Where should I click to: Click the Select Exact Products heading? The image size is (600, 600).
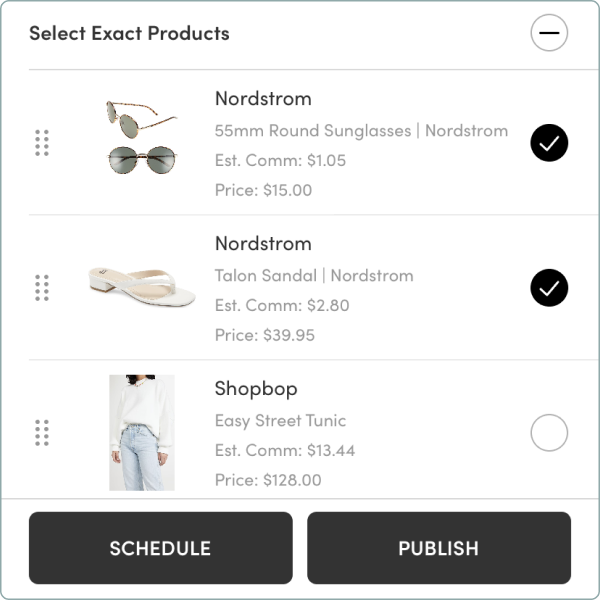click(129, 33)
